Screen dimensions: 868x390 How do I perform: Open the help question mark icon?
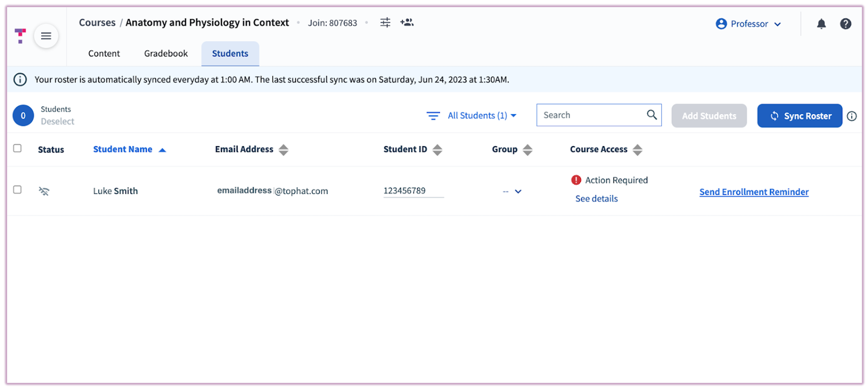[x=846, y=24]
